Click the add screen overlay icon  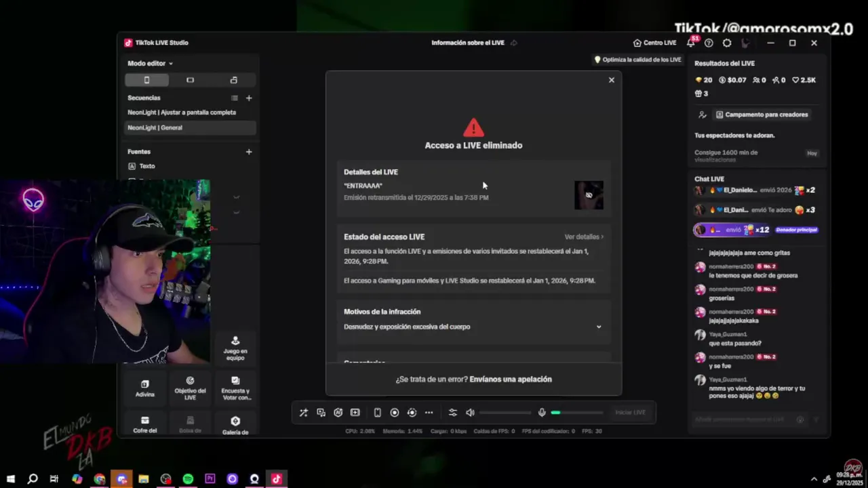click(x=355, y=412)
